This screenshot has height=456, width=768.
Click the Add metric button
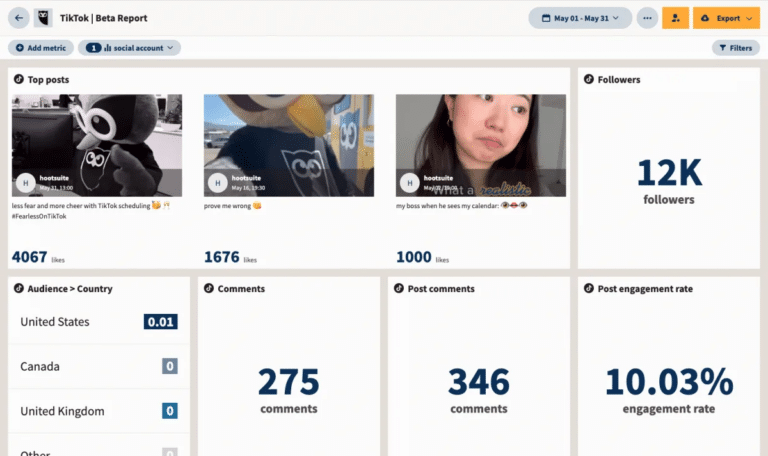point(40,47)
